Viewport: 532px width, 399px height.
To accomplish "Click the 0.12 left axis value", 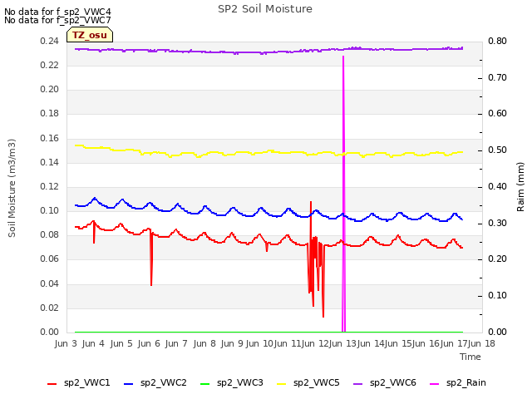I will tap(49, 186).
